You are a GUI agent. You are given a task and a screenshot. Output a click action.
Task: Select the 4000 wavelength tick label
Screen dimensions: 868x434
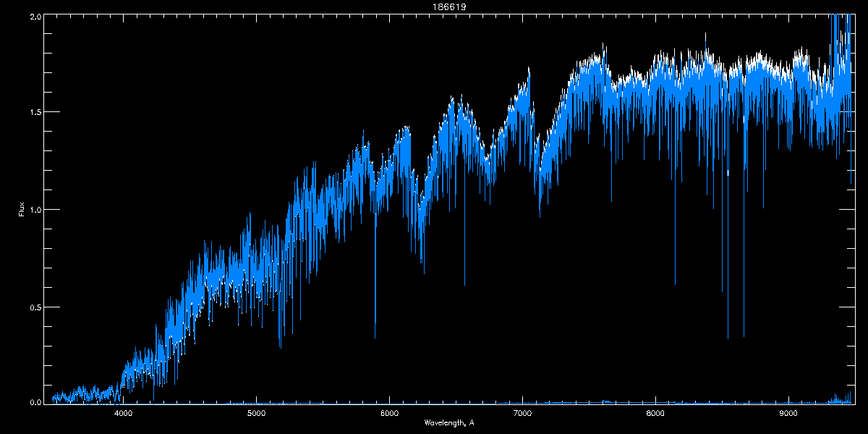124,413
